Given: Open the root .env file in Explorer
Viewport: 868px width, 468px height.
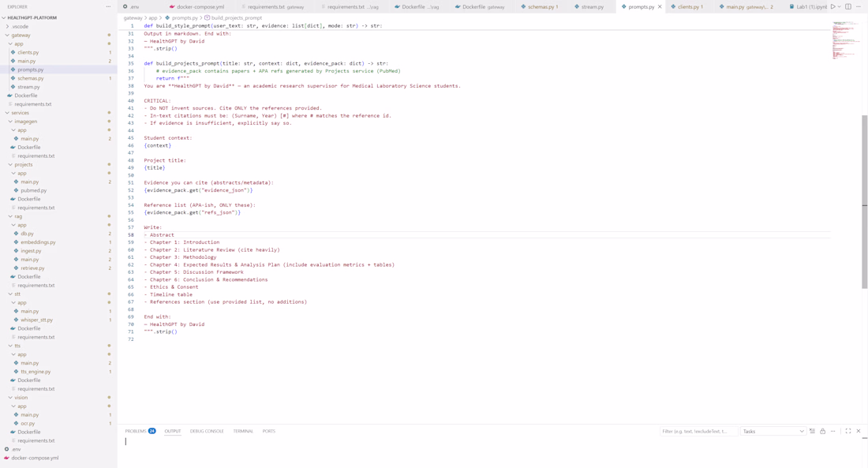Looking at the screenshot, I should [x=16, y=449].
